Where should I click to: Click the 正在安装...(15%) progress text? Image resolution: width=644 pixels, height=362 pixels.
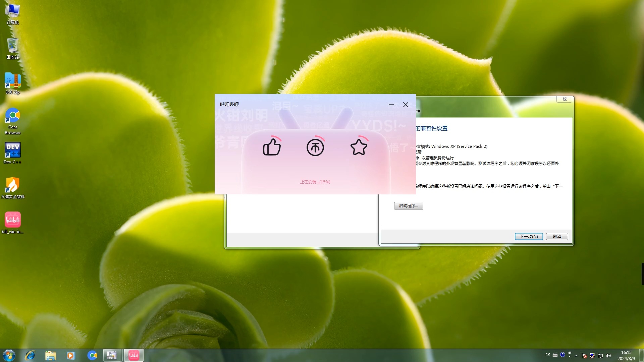click(x=315, y=182)
